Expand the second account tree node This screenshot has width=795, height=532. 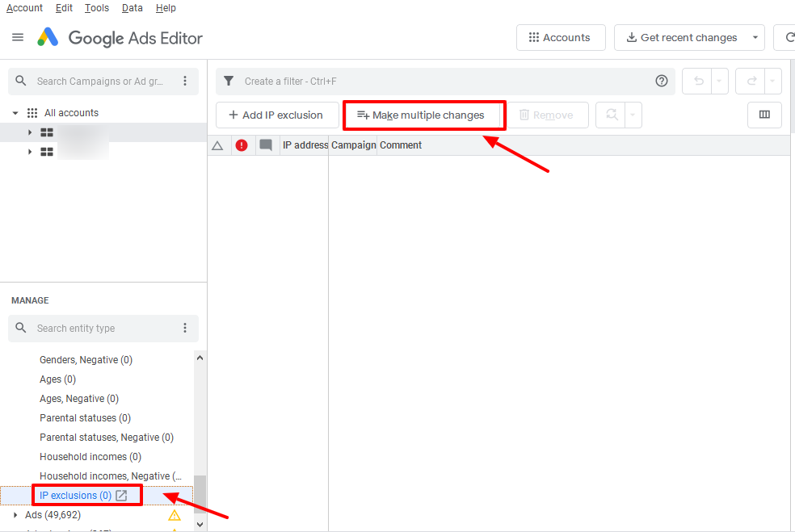(x=29, y=152)
